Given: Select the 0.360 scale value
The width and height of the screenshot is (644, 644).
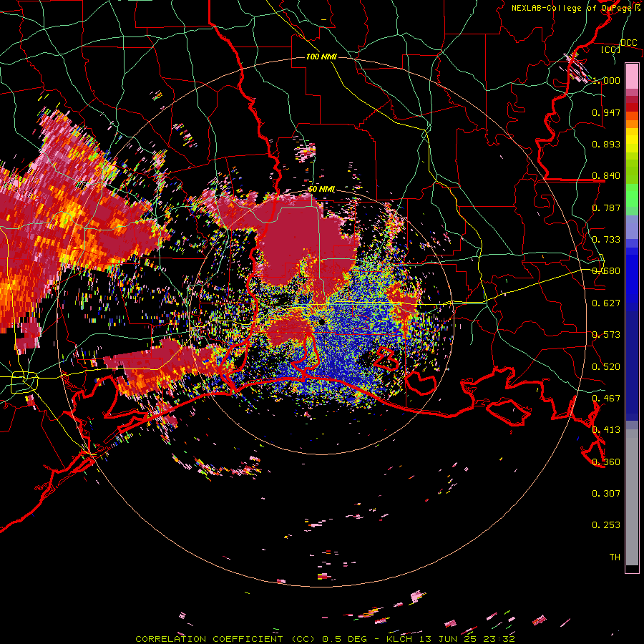Looking at the screenshot, I should pyautogui.click(x=606, y=462).
